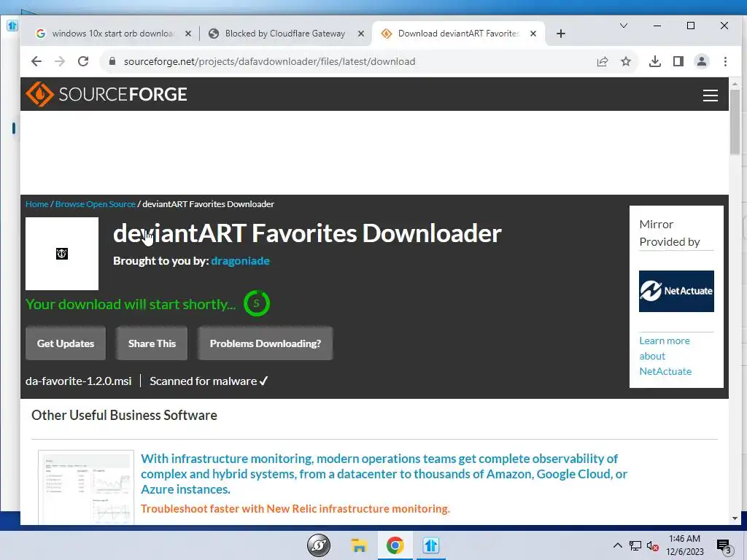
Task: Open the infrastructure monitoring ad headline
Action: click(x=384, y=474)
